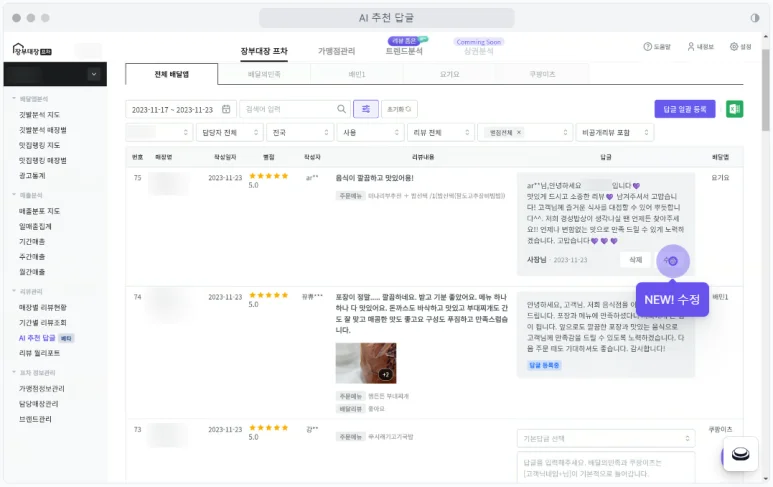Open 리뷰 월리포트 in the sidebar

point(39,353)
